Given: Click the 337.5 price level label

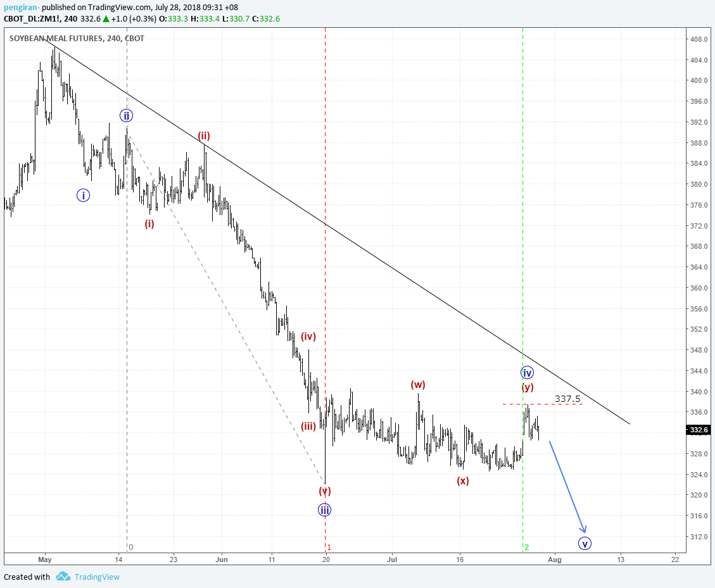Looking at the screenshot, I should [x=567, y=399].
